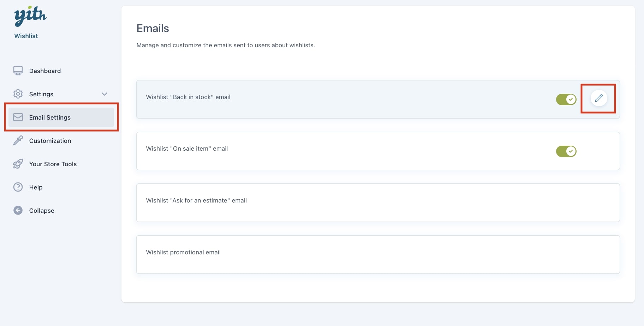Select the Wishlist "On sale item" email text
The image size is (644, 326).
click(x=187, y=149)
